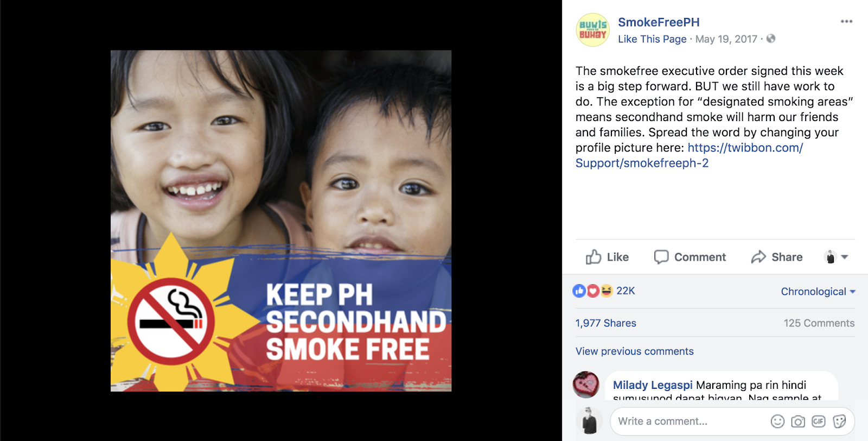The width and height of the screenshot is (868, 441).
Task: Like the post with thumbs-up button
Action: click(607, 257)
